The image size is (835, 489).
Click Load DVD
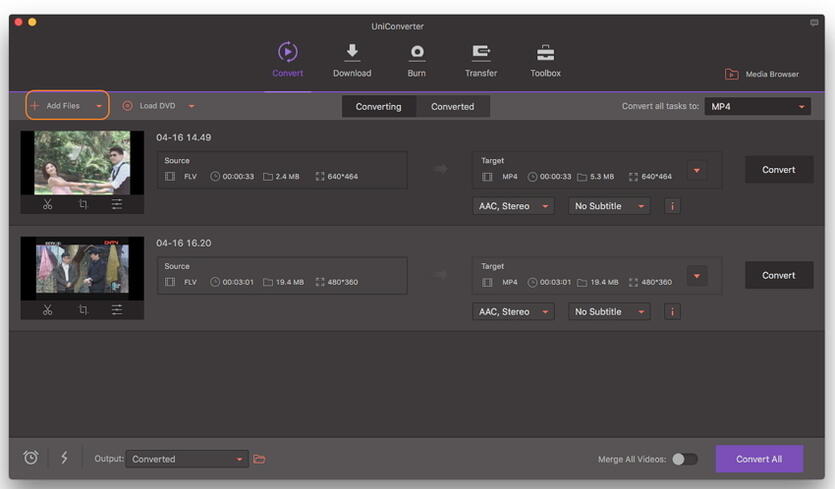[149, 105]
